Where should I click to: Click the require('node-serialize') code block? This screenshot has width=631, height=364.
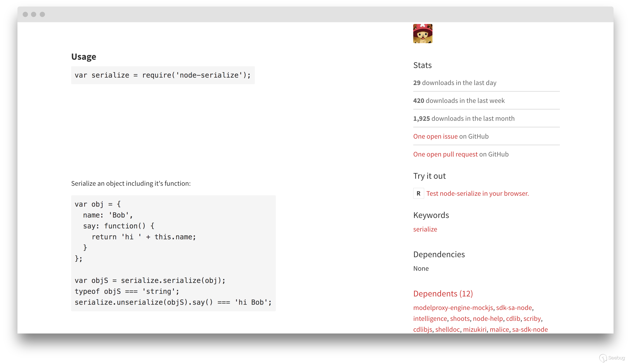click(x=163, y=75)
